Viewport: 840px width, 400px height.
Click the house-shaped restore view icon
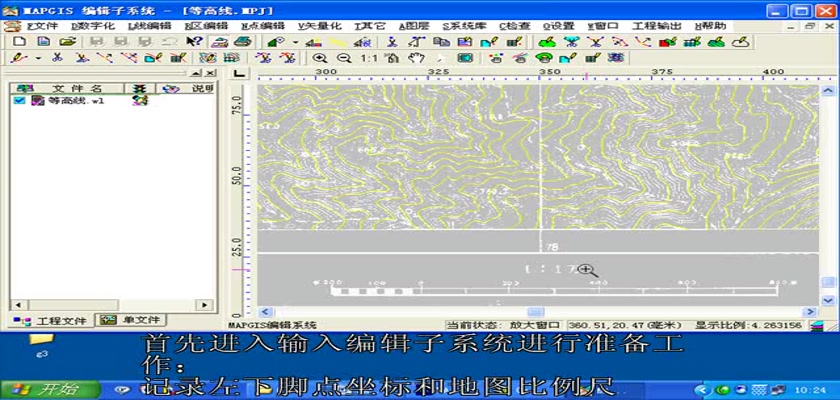pos(392,58)
